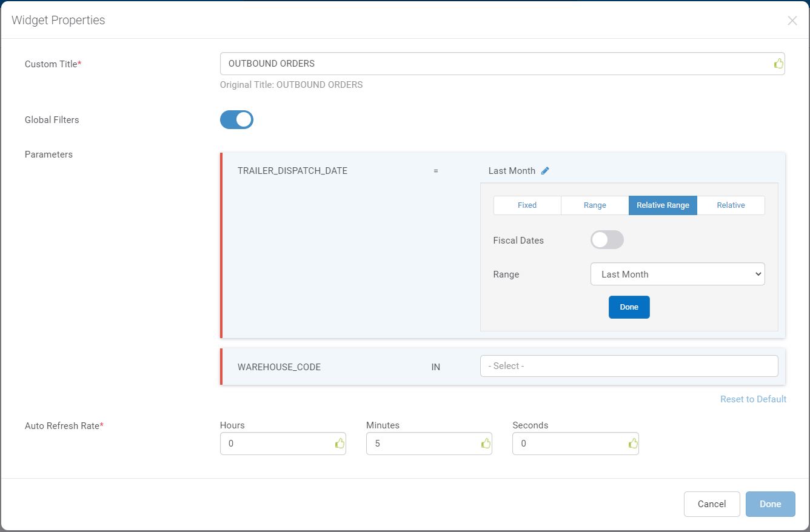This screenshot has width=810, height=532.
Task: Click the thumbs-up icon in Custom Title field
Action: pyautogui.click(x=778, y=64)
